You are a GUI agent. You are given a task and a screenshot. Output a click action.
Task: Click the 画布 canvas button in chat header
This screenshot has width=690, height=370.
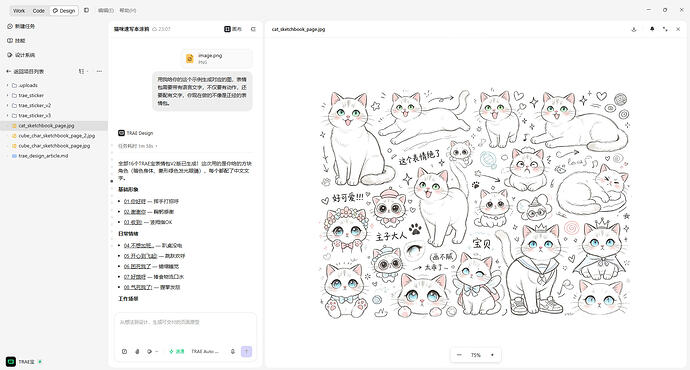pos(233,29)
